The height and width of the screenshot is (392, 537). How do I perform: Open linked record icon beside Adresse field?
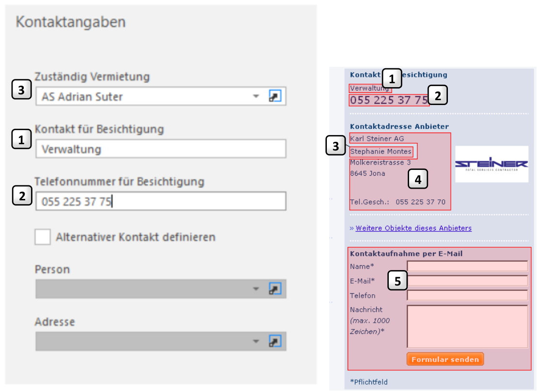click(275, 341)
